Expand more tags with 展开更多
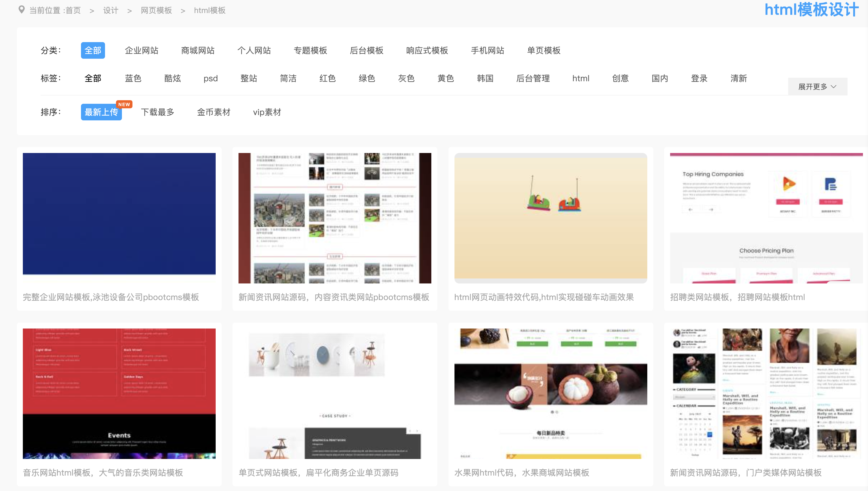 (x=817, y=87)
